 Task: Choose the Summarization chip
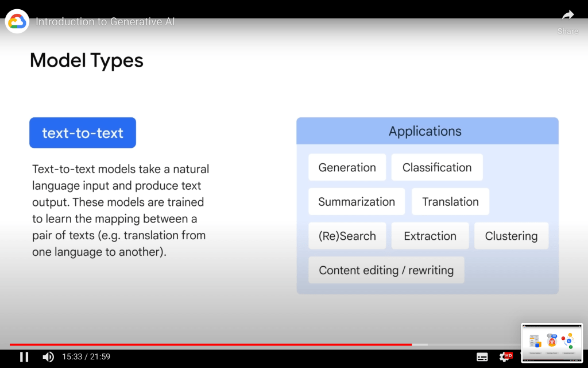357,202
